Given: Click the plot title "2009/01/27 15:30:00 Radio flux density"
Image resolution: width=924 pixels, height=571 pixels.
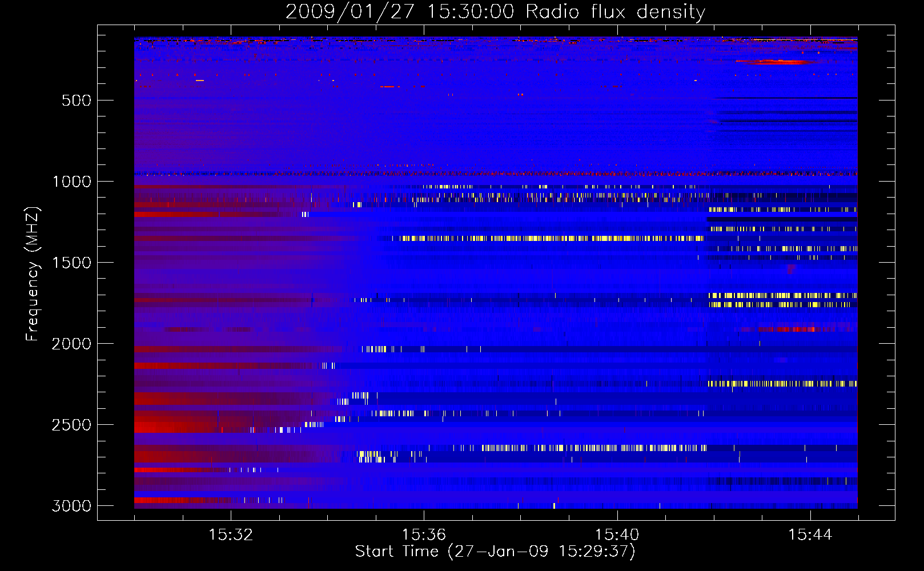Looking at the screenshot, I should (495, 11).
